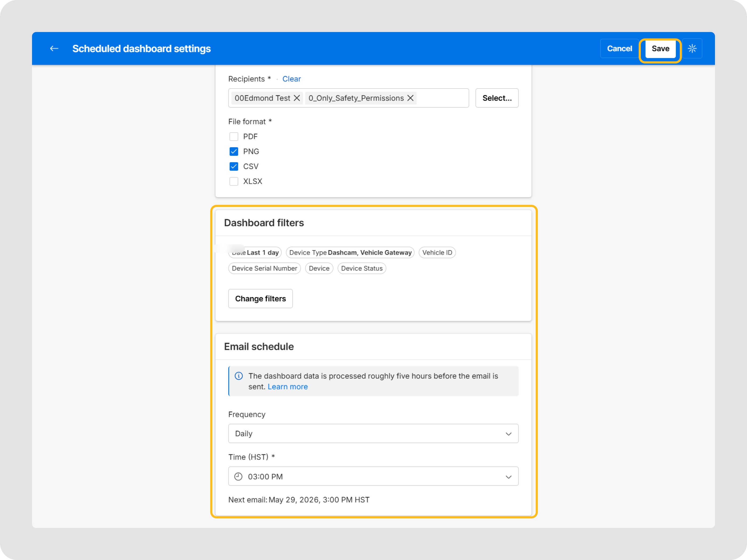
Task: Click the Device filter chip
Action: click(319, 268)
